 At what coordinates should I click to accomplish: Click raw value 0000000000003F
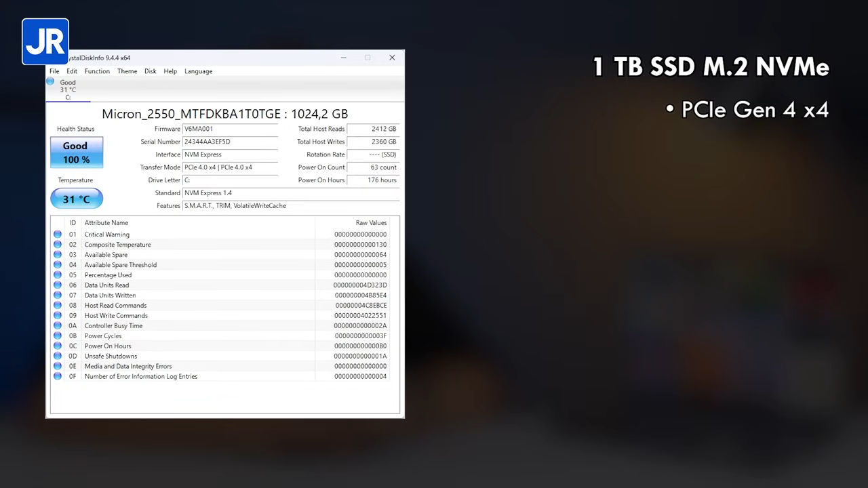(x=361, y=336)
